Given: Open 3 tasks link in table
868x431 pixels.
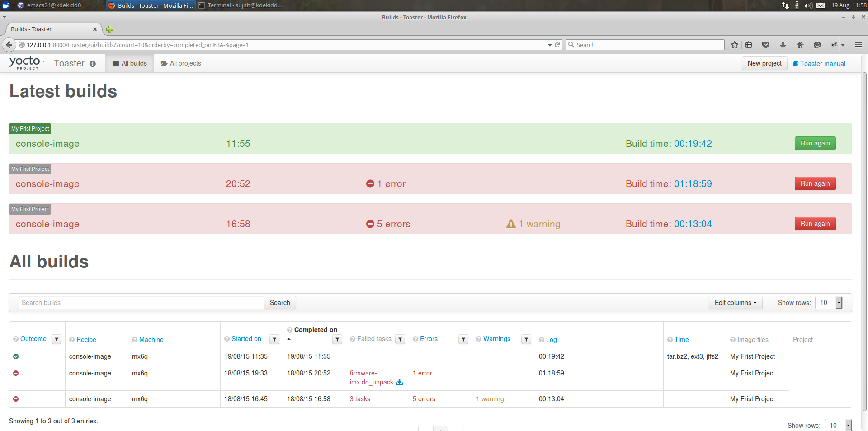Looking at the screenshot, I should pos(360,399).
